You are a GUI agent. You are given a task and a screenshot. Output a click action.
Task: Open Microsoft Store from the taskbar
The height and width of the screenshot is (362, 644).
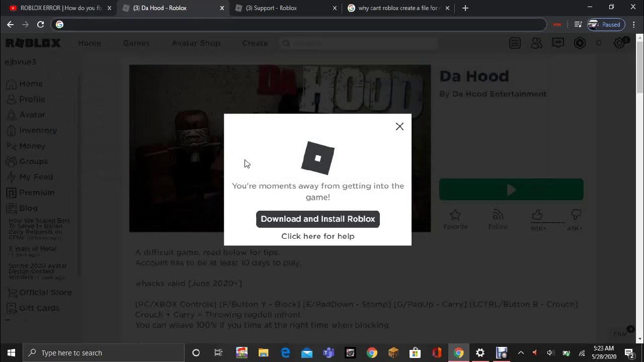pos(415,353)
